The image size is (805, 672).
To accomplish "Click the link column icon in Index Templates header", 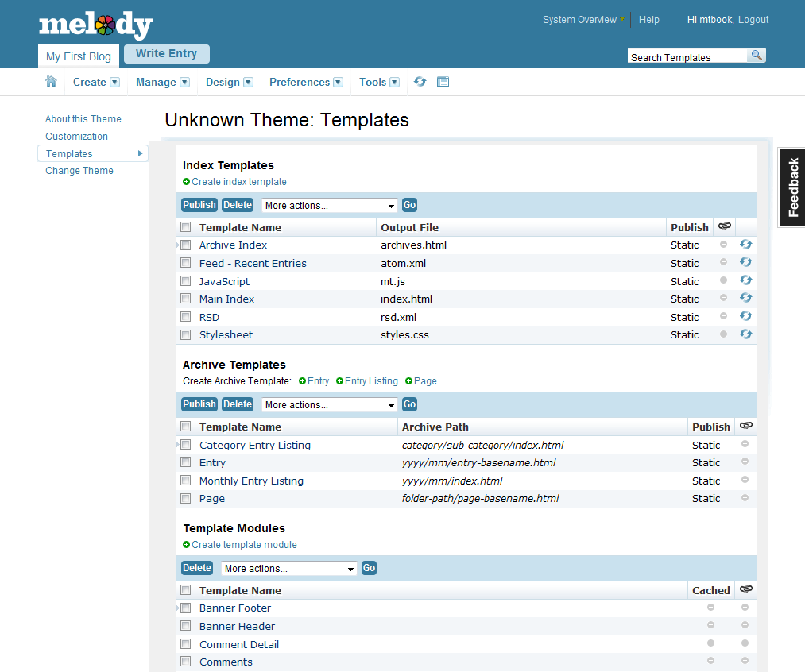I will (725, 226).
